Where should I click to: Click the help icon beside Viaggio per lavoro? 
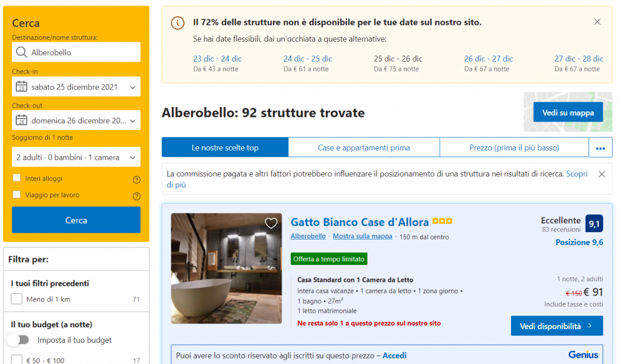tap(136, 196)
